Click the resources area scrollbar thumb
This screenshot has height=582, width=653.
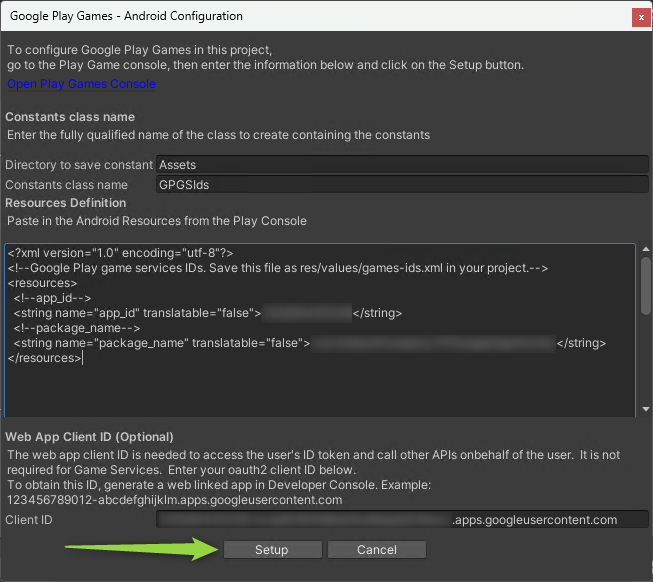pyautogui.click(x=646, y=286)
